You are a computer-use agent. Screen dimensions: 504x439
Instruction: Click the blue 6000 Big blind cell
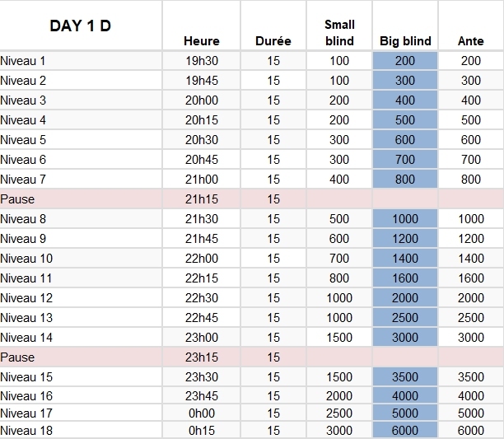(405, 431)
